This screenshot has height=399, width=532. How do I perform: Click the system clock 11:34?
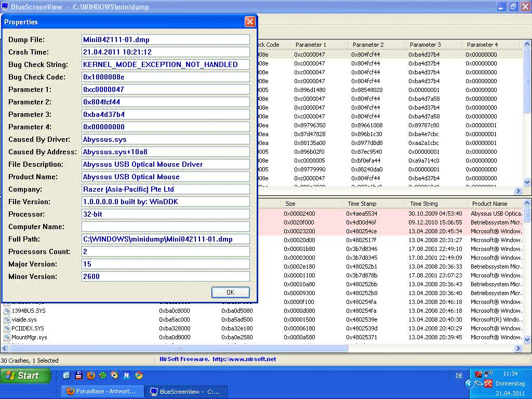(510, 374)
